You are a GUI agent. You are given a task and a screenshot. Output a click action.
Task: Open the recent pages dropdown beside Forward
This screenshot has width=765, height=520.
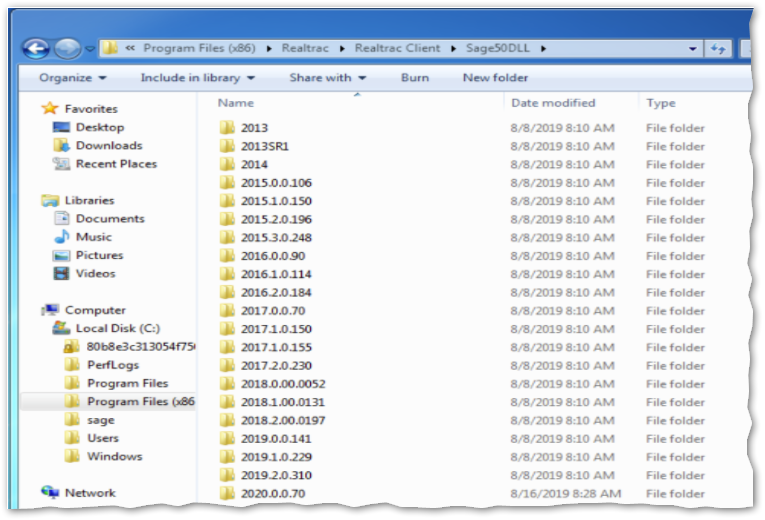tap(90, 49)
